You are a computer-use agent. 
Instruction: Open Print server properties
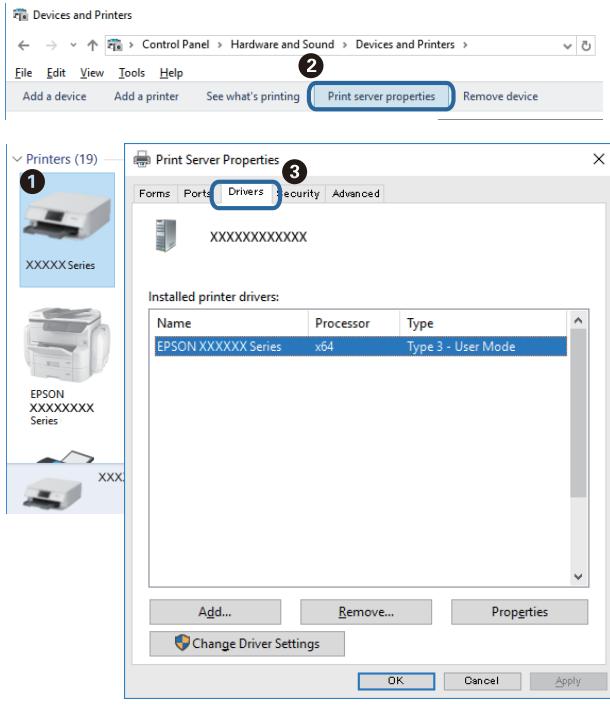[x=381, y=96]
